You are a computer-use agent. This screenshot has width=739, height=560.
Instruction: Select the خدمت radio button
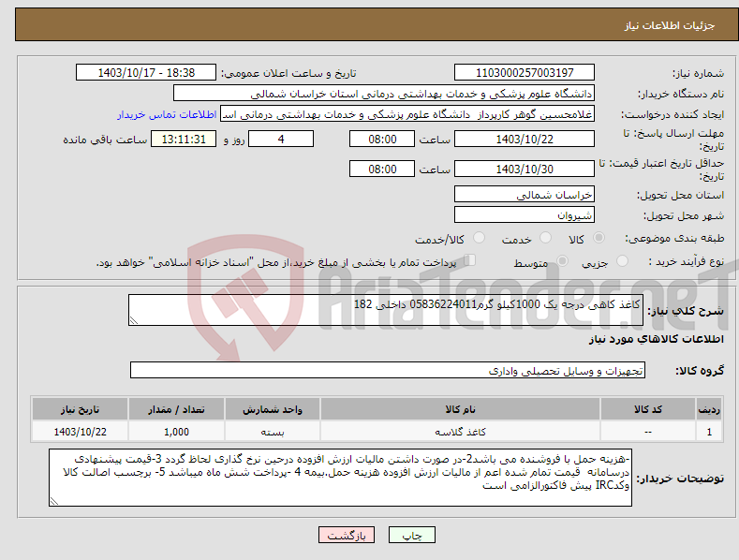click(545, 238)
